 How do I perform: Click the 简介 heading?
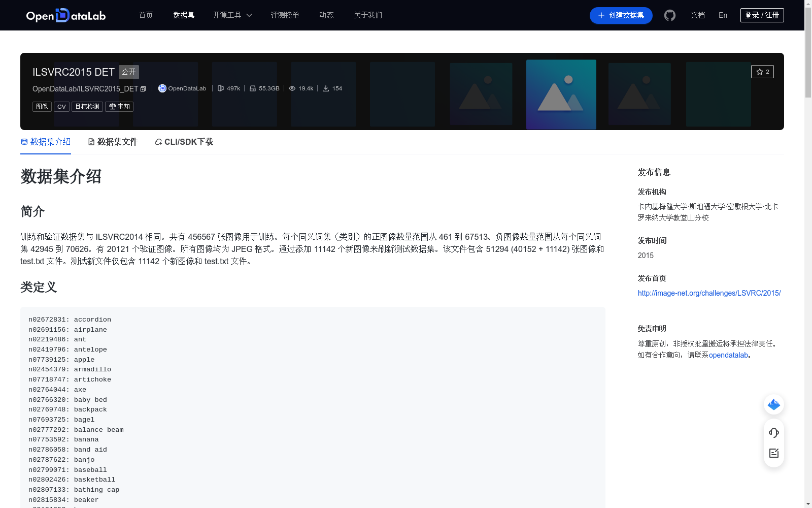[x=32, y=211]
